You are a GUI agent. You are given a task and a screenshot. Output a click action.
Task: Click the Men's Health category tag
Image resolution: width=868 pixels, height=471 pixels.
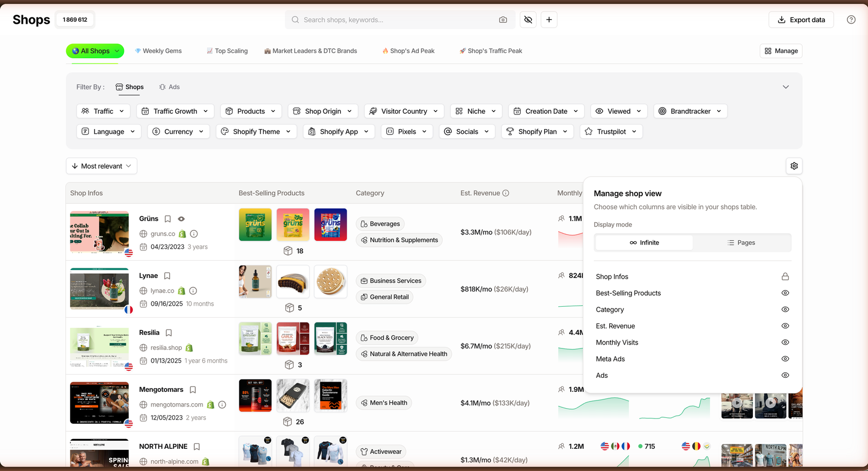[384, 403]
